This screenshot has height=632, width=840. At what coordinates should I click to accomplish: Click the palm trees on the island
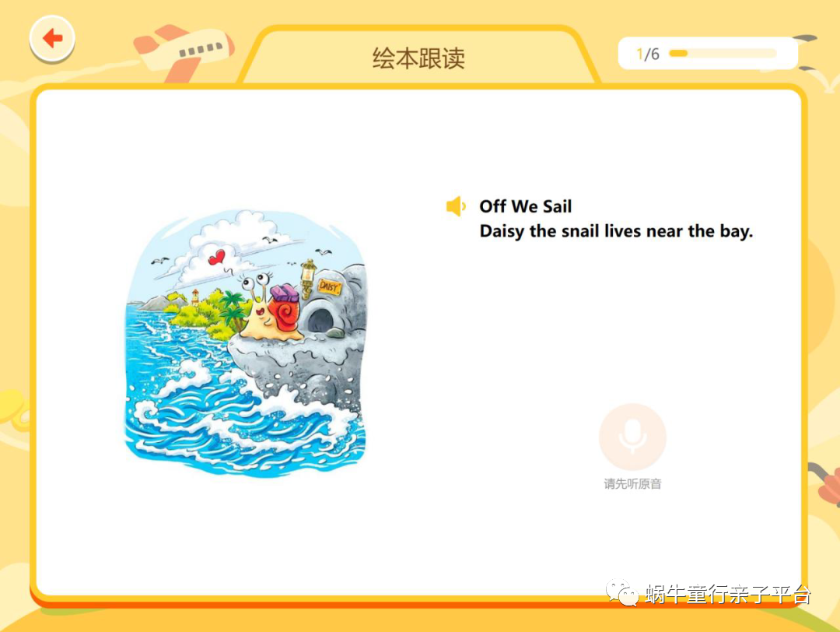pos(232,310)
